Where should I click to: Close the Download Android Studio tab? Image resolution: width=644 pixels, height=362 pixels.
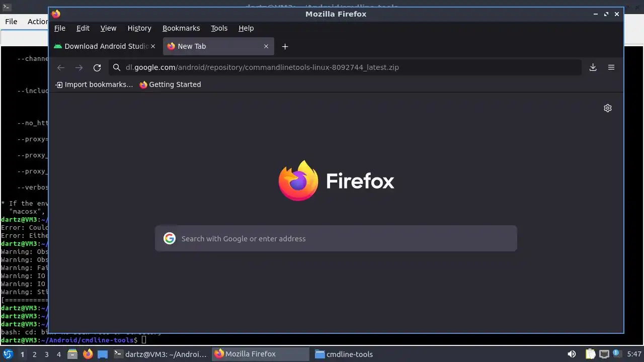click(x=153, y=46)
